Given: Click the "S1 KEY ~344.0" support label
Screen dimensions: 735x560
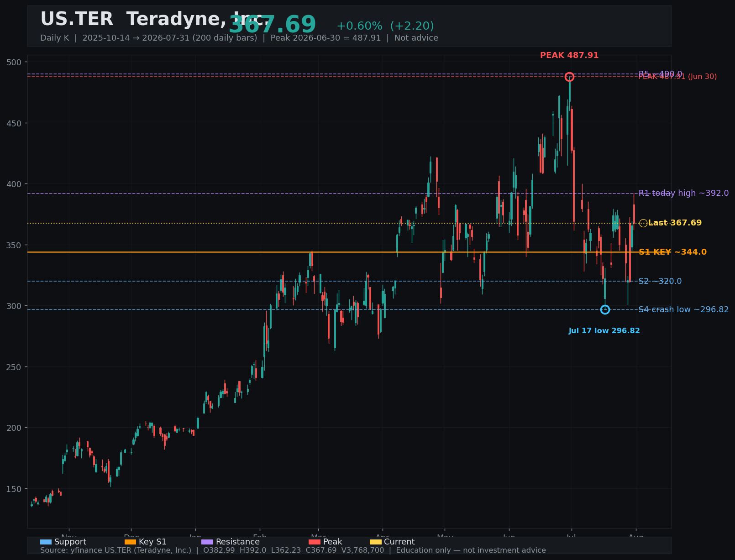Looking at the screenshot, I should (672, 252).
